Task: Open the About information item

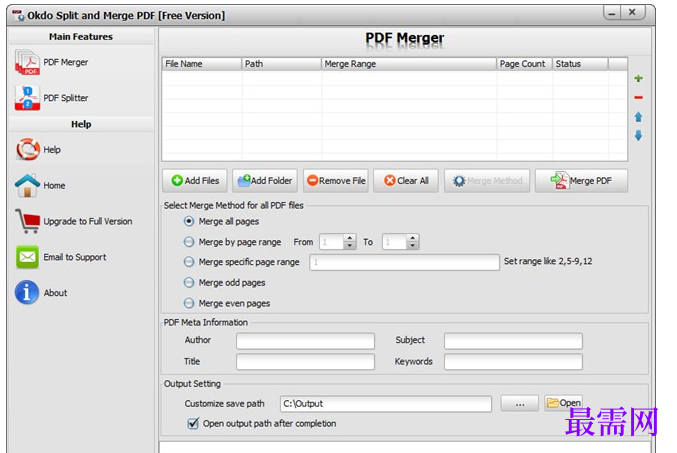Action: pos(41,293)
